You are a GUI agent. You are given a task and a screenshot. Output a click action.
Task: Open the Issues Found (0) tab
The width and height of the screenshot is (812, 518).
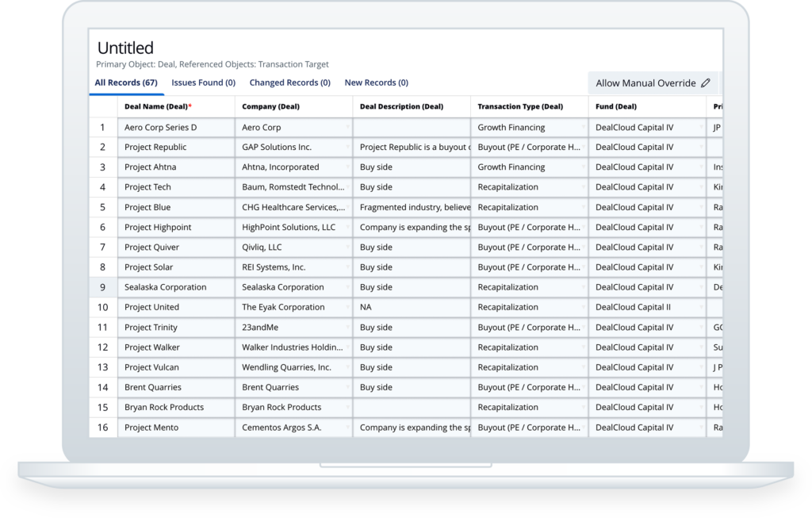204,82
